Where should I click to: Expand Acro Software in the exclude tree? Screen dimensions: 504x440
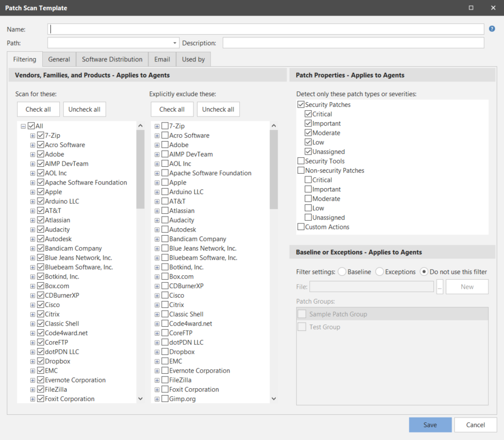coord(157,136)
